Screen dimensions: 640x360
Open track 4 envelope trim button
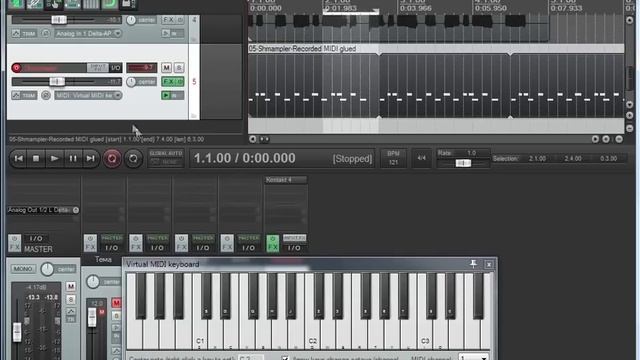[x=24, y=33]
